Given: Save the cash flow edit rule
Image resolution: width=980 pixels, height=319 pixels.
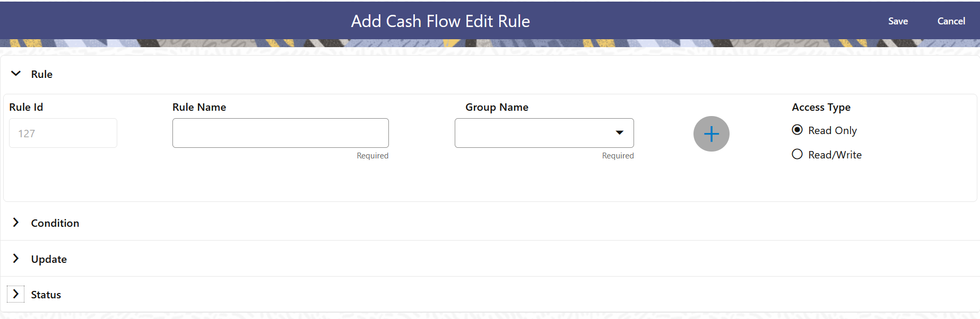Looking at the screenshot, I should coord(898,21).
